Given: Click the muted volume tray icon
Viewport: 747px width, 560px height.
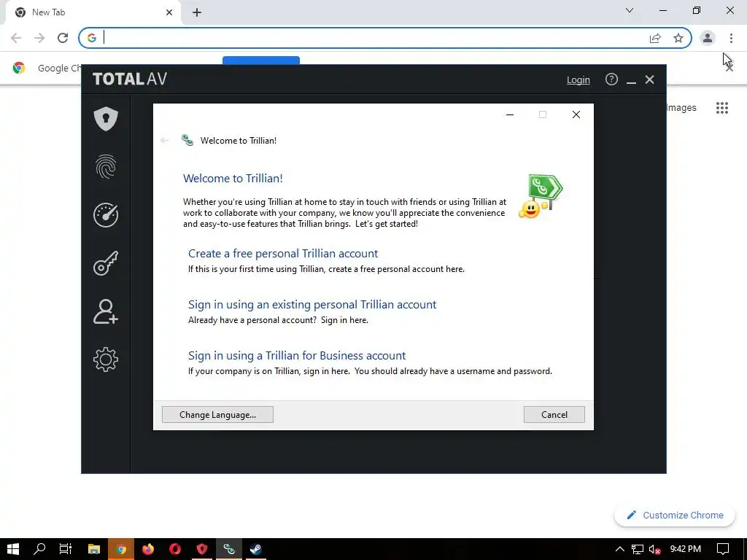Looking at the screenshot, I should (x=655, y=549).
